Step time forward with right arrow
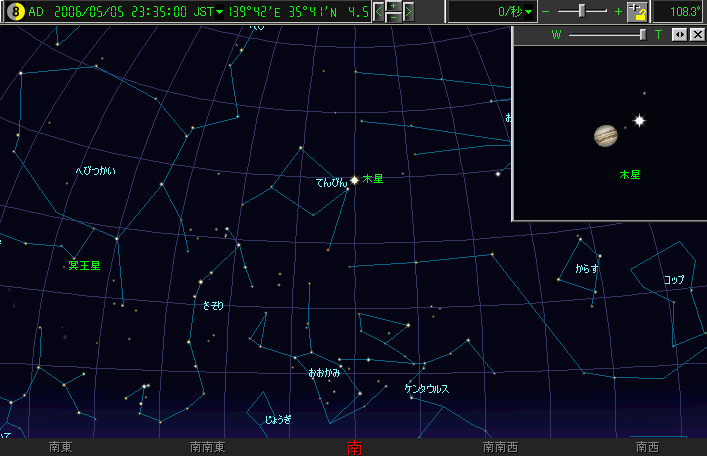Viewport: 707px width, 456px height. (x=408, y=12)
